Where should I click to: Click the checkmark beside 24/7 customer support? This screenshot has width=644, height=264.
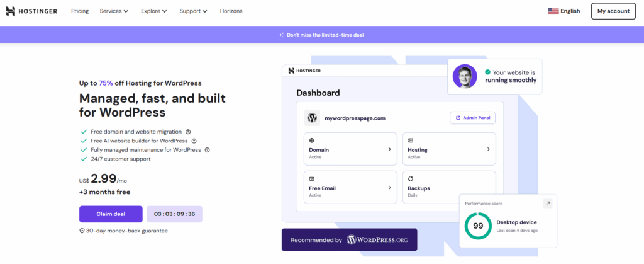(x=84, y=159)
